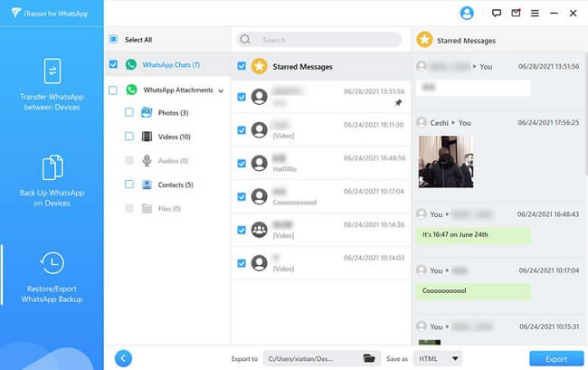The image size is (588, 370).
Task: Open Transfer WhatsApp between Devices
Action: (x=52, y=85)
